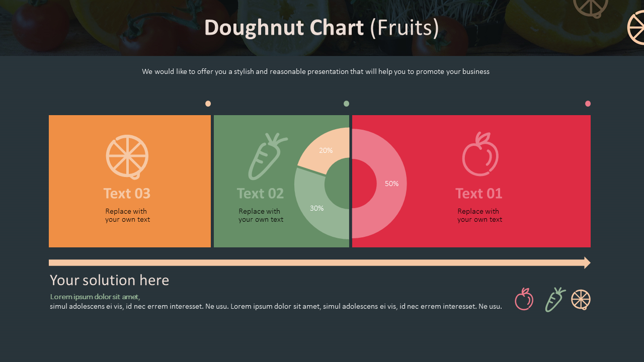Click the orange slice icon in top-right corner
This screenshot has width=644, height=362.
637,28
